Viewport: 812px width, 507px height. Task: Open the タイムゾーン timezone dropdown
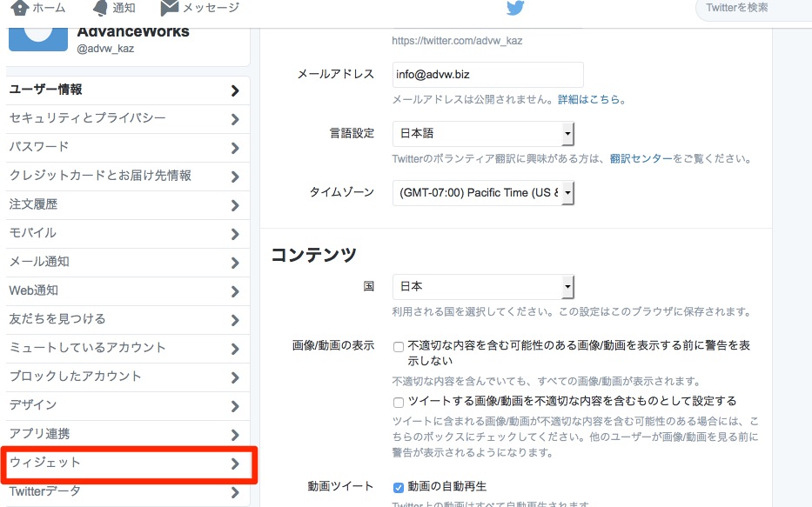tap(483, 192)
